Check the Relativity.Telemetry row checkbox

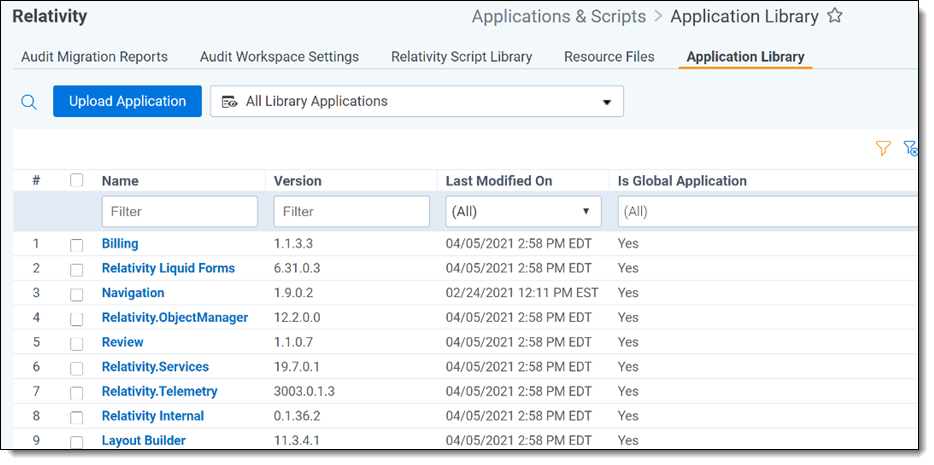pos(76,393)
